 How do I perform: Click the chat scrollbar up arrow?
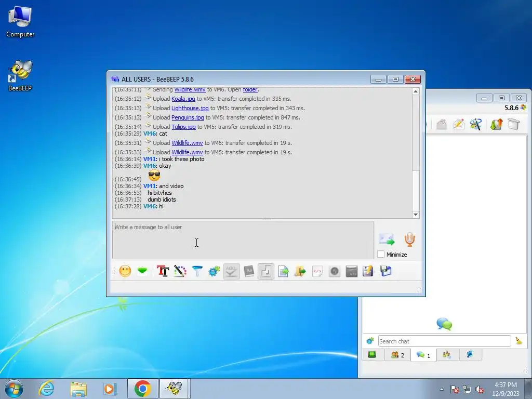416,91
